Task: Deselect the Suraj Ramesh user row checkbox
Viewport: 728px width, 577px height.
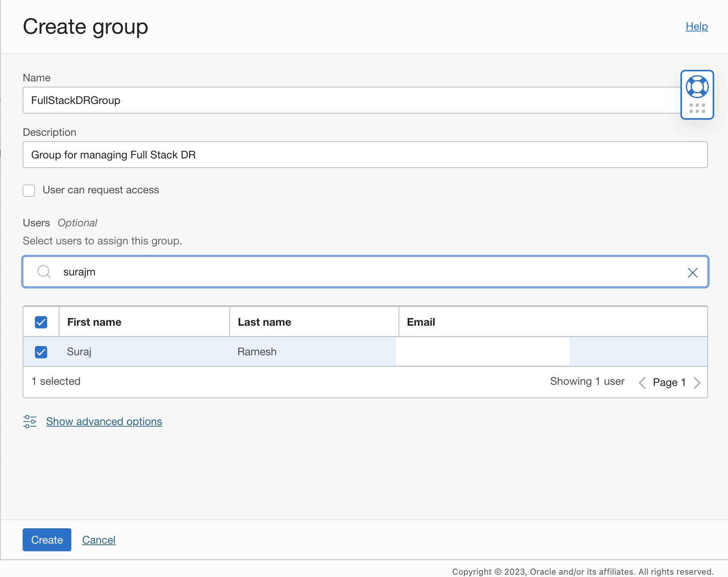Action: coord(41,351)
